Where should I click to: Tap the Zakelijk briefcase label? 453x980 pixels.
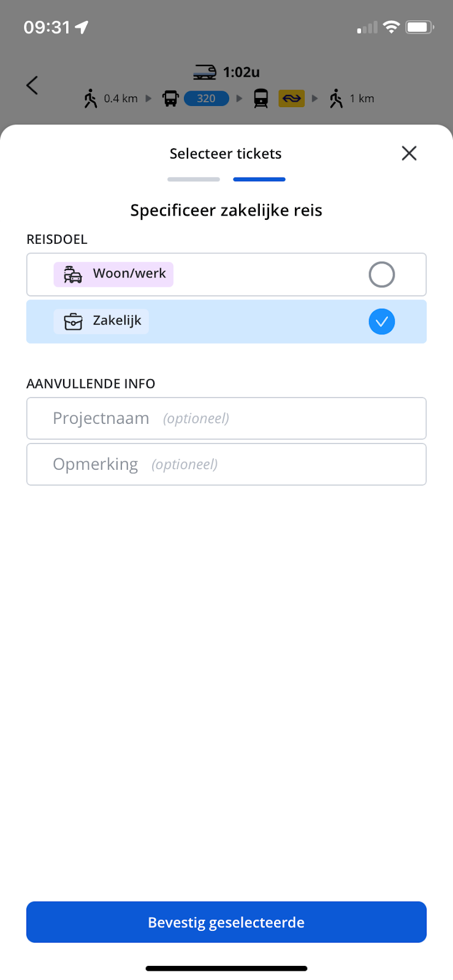(x=101, y=322)
